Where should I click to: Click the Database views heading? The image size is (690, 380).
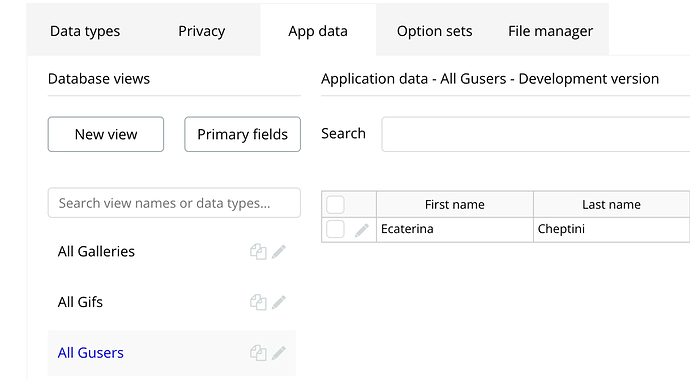coord(99,79)
